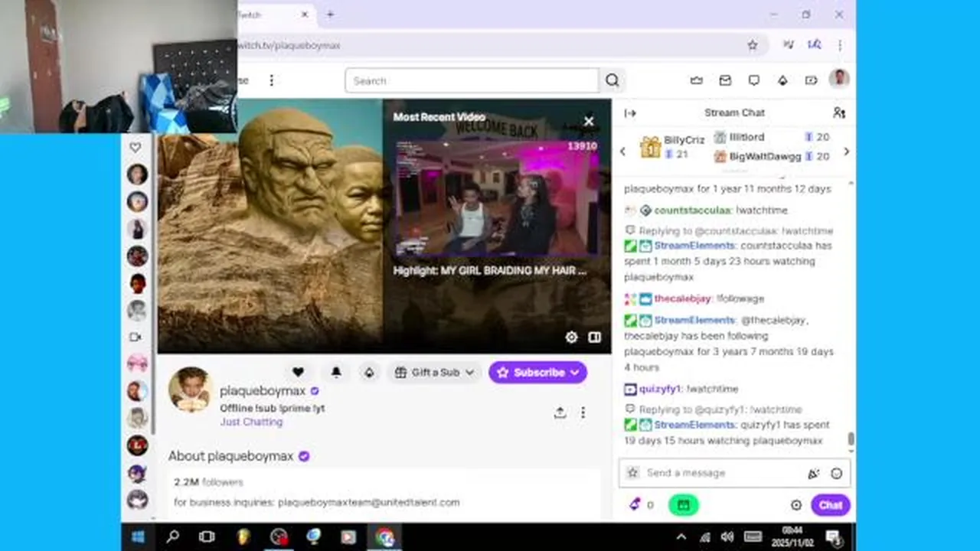This screenshot has width=980, height=551.
Task: Open Prime loot crown icon
Action: coord(696,80)
